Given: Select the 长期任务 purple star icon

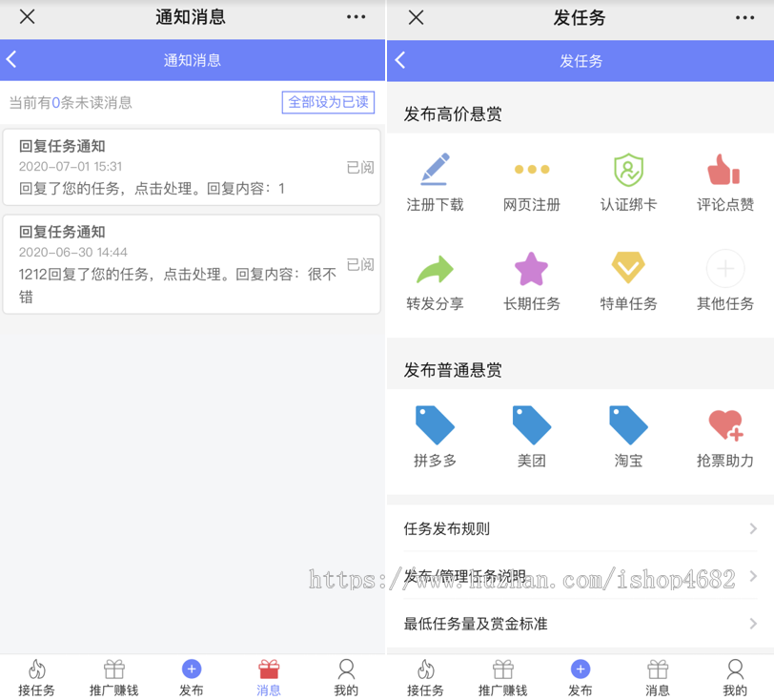Looking at the screenshot, I should point(531,269).
